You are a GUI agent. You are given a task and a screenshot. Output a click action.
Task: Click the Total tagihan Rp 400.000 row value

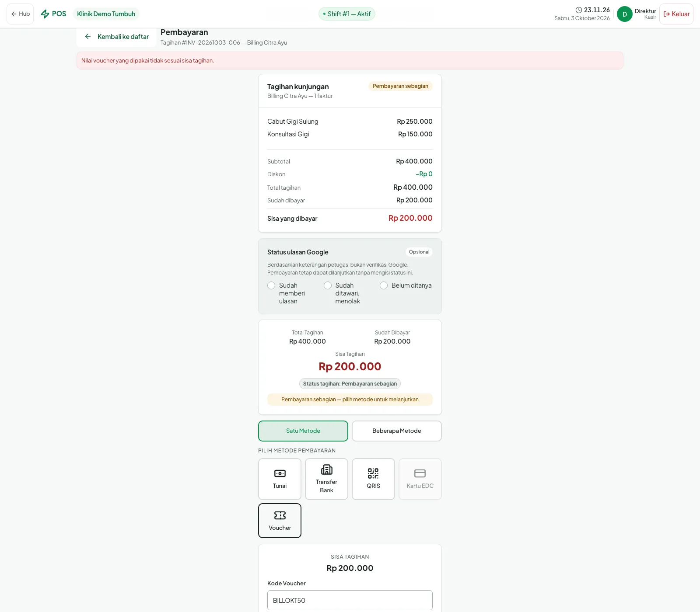coord(413,187)
